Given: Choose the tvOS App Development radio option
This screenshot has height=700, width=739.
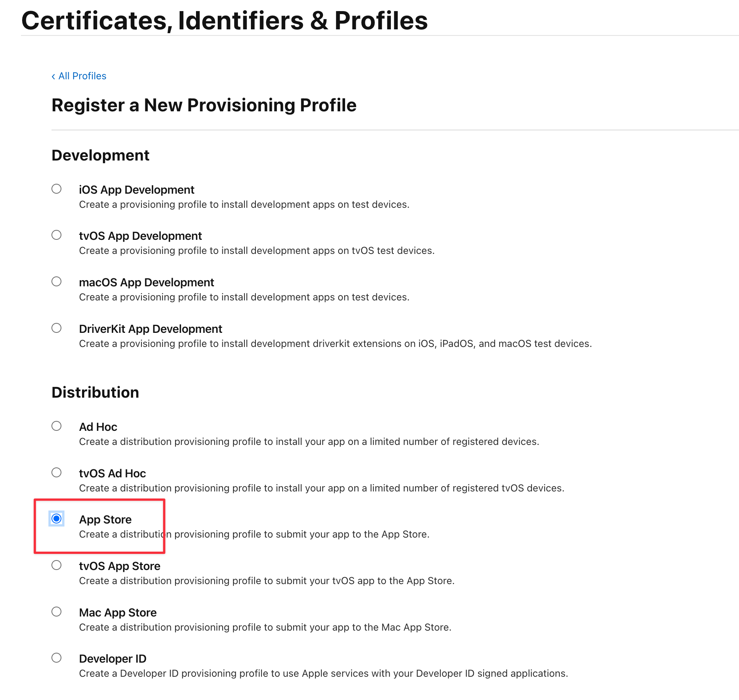Looking at the screenshot, I should pyautogui.click(x=56, y=235).
